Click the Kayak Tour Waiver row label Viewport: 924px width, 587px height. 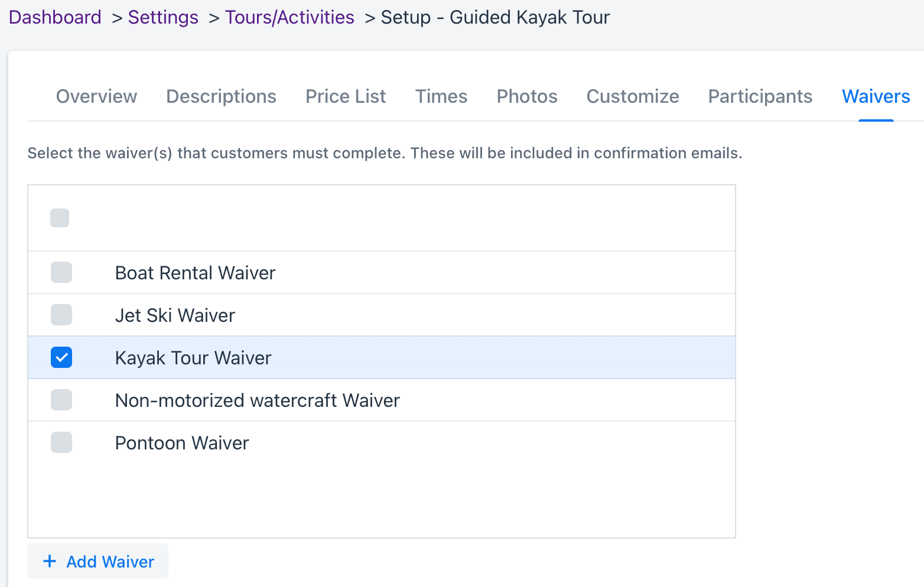(x=193, y=358)
